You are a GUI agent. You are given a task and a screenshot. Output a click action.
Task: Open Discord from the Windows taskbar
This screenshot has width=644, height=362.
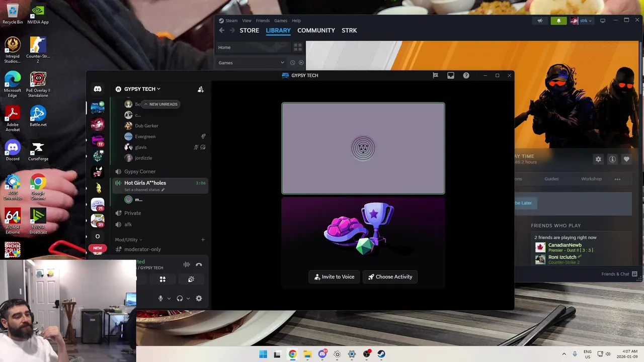pyautogui.click(x=323, y=354)
